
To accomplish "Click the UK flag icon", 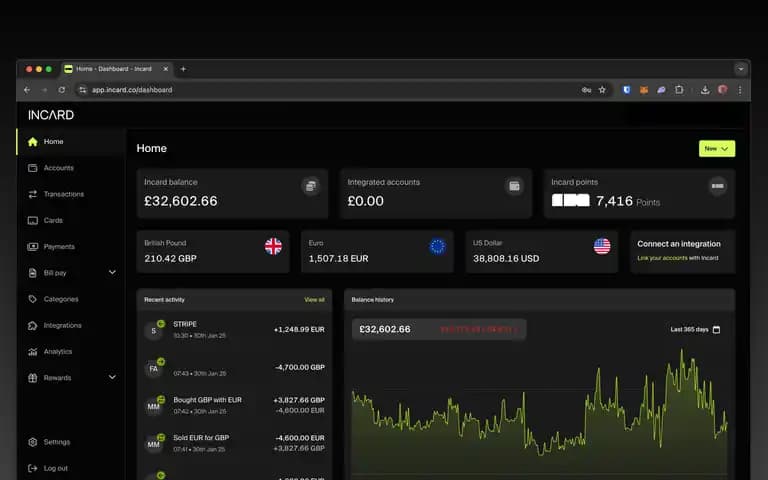I will point(273,246).
